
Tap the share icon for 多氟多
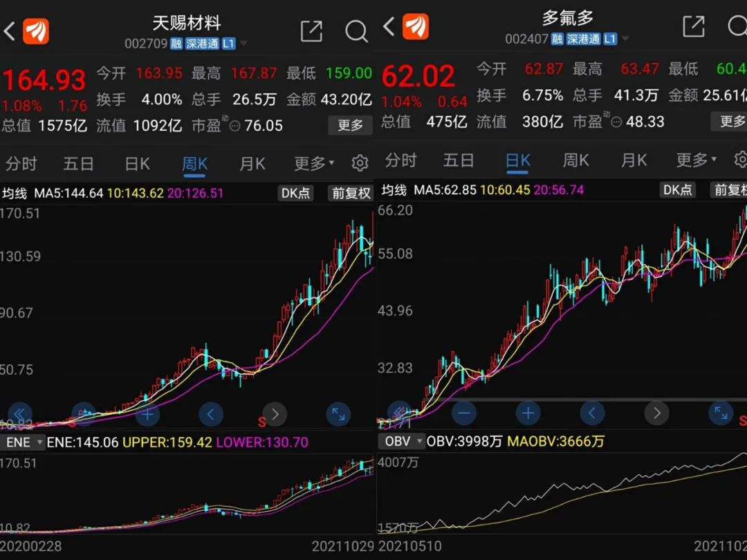click(x=694, y=27)
